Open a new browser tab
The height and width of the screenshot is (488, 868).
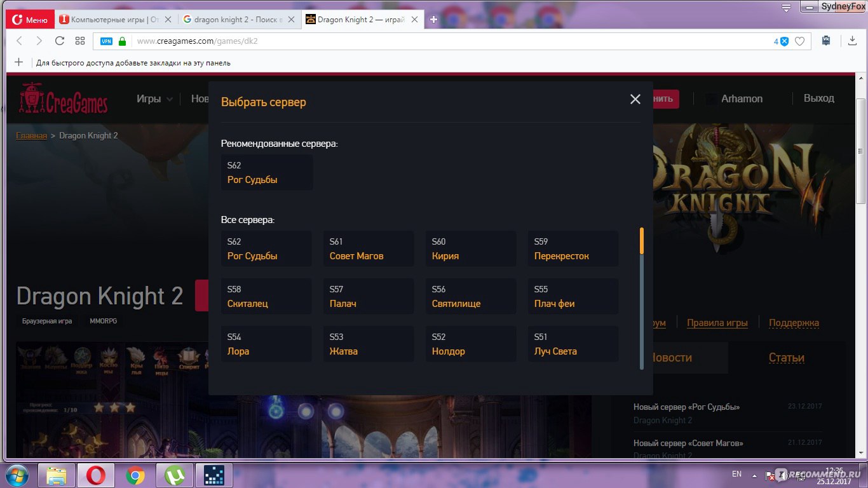pos(434,20)
